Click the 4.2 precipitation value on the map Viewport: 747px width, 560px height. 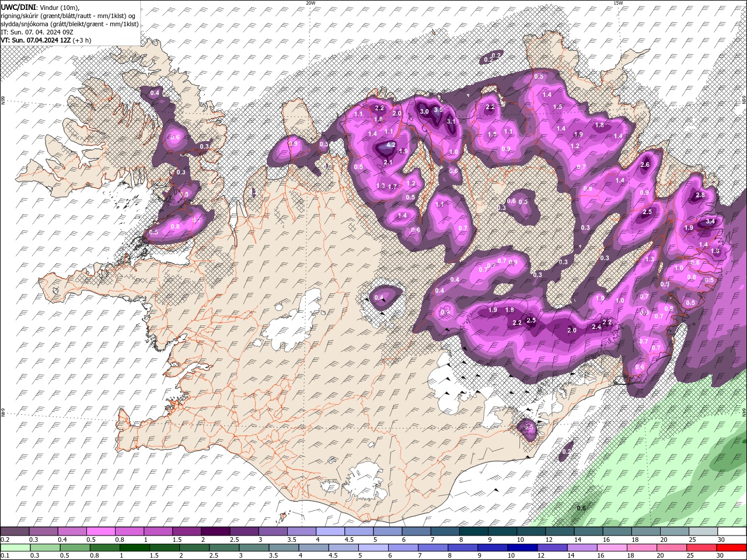coord(392,145)
